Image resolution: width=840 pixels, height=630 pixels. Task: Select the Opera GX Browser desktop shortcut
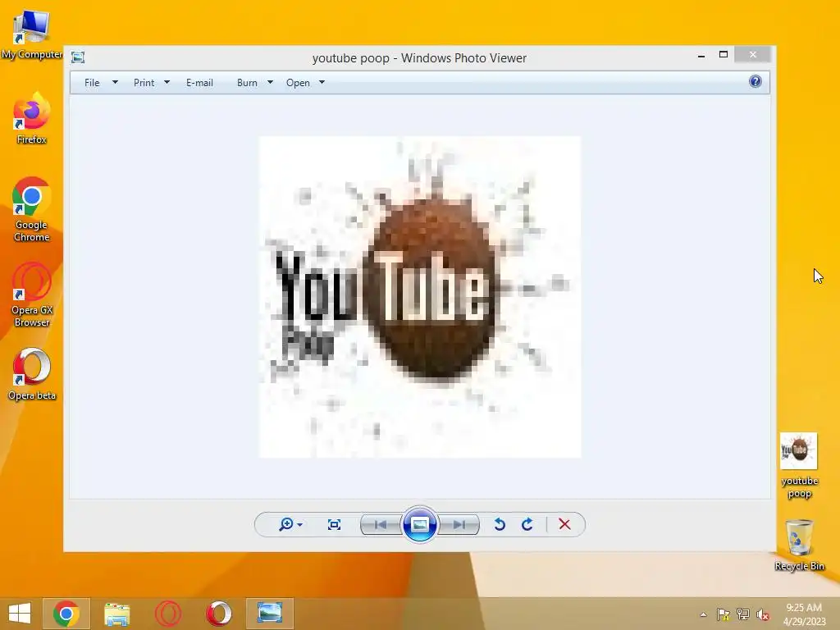pyautogui.click(x=32, y=294)
